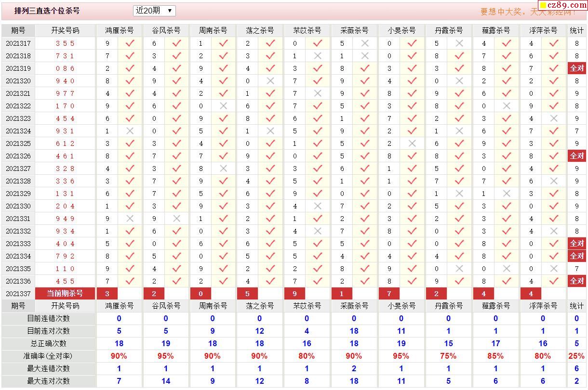Click issue number 2021325
Viewport: 588px width, 390px height.
(x=18, y=143)
